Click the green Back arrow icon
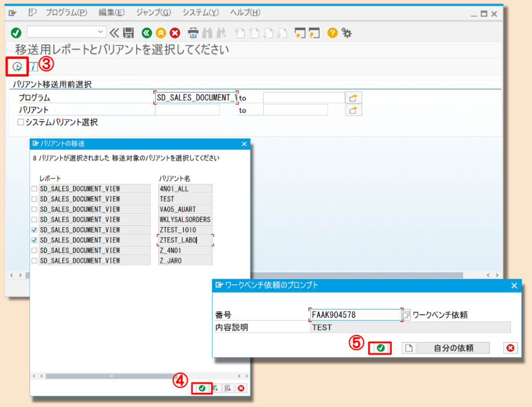 (x=147, y=33)
